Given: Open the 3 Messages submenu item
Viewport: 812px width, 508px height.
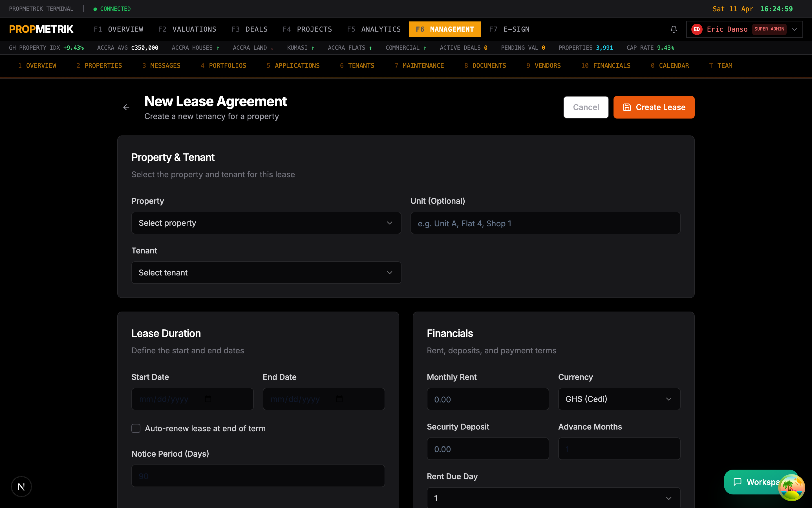Looking at the screenshot, I should pyautogui.click(x=161, y=65).
